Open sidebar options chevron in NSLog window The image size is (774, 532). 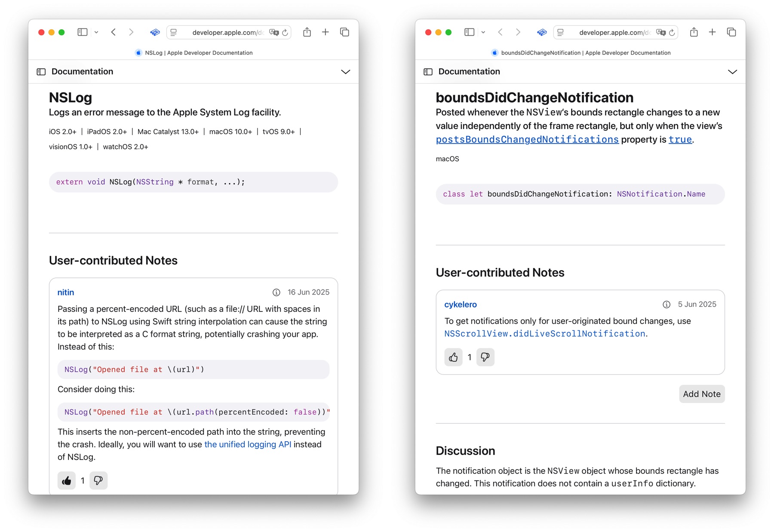click(96, 32)
